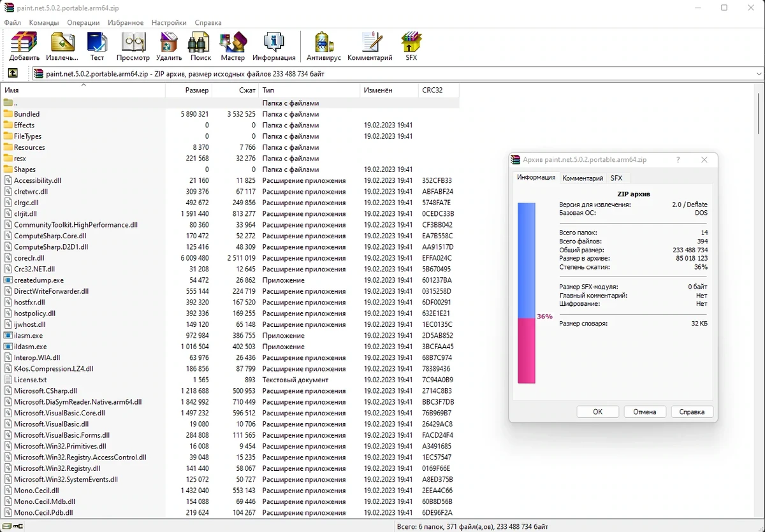Launch the Поиск search binoculars tool
This screenshot has height=532, width=765.
tap(201, 46)
